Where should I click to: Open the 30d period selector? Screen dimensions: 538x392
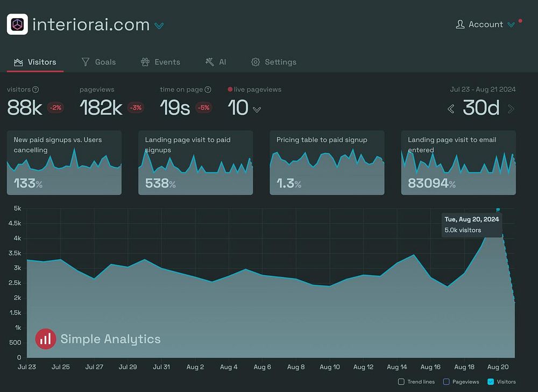pyautogui.click(x=481, y=108)
